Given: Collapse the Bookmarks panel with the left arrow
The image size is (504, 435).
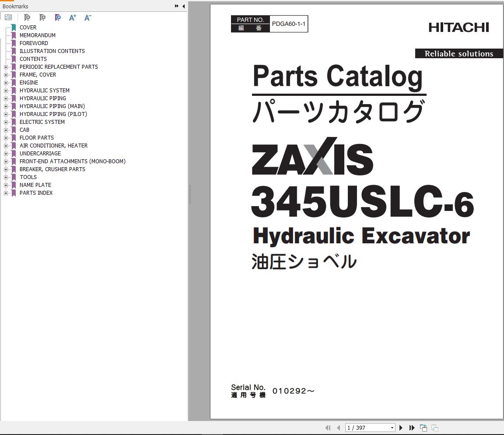Looking at the screenshot, I should pos(183,6).
